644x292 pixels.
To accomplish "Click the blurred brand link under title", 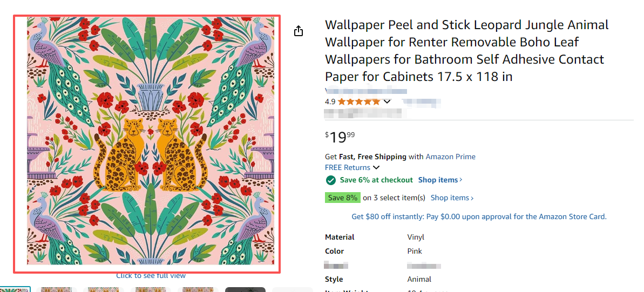I will point(366,90).
